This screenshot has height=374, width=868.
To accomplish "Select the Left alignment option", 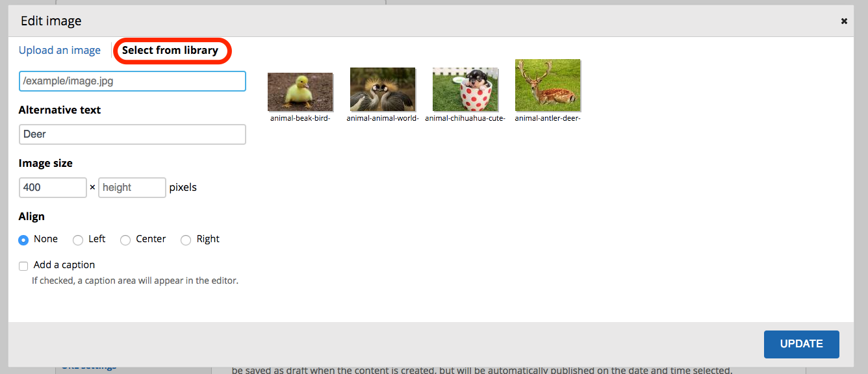I will pyautogui.click(x=78, y=240).
